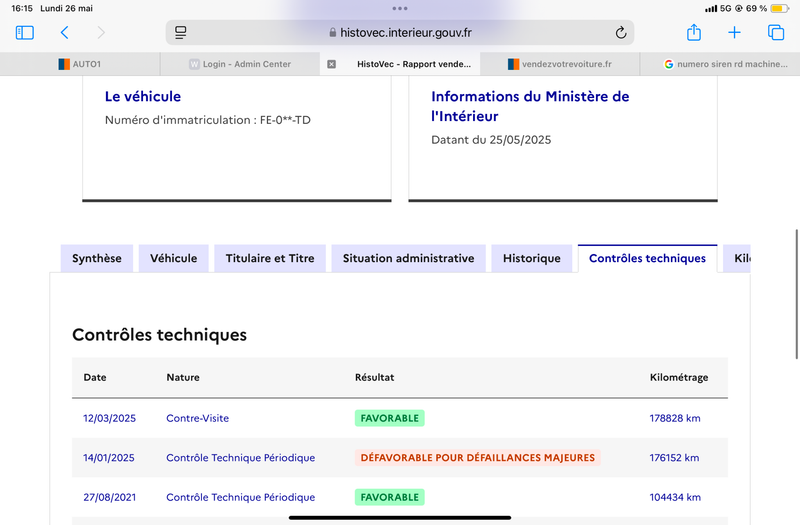Close the HistoVec tab
800x525 pixels.
(x=332, y=64)
